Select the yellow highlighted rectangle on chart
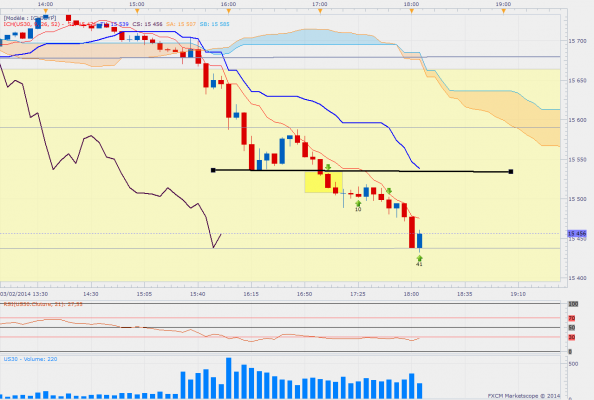 click(324, 182)
